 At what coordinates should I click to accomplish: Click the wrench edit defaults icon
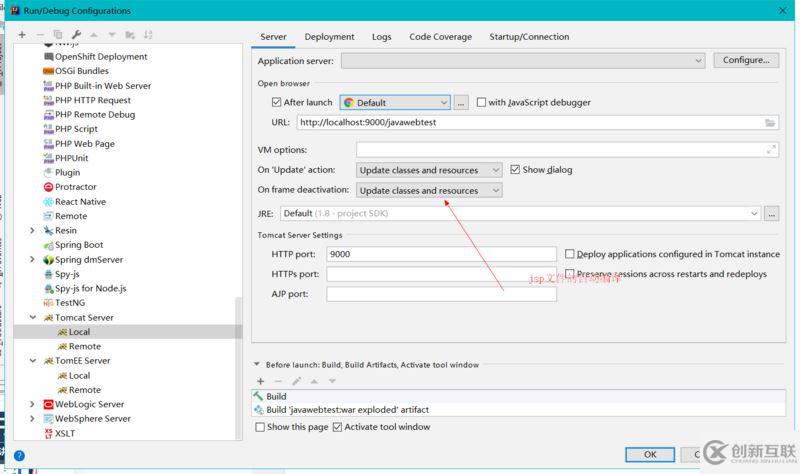click(x=75, y=35)
